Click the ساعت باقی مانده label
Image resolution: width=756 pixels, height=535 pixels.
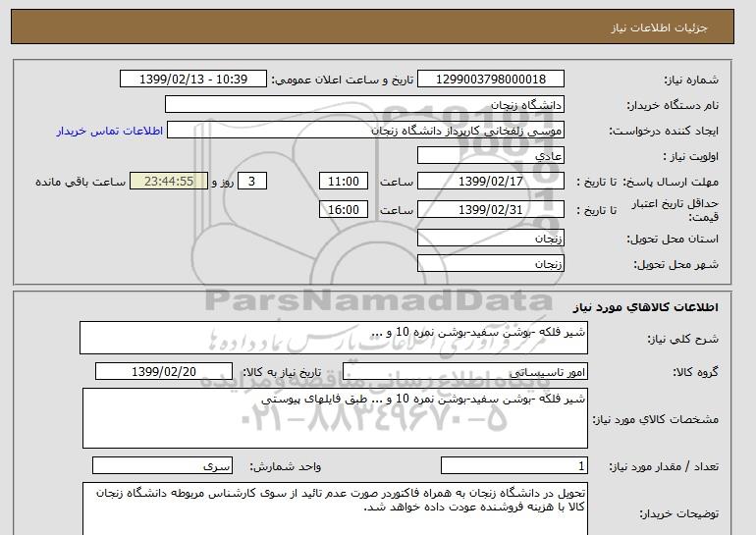point(81,182)
